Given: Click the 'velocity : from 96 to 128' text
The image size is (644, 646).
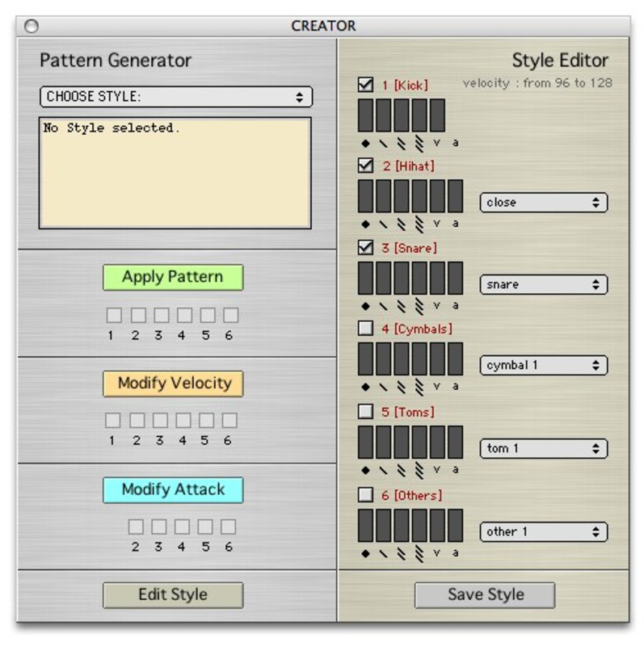Looking at the screenshot, I should pyautogui.click(x=537, y=83).
